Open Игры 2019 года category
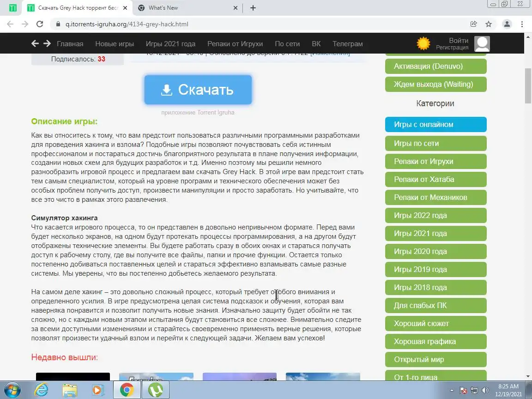This screenshot has width=532, height=399. (x=435, y=269)
